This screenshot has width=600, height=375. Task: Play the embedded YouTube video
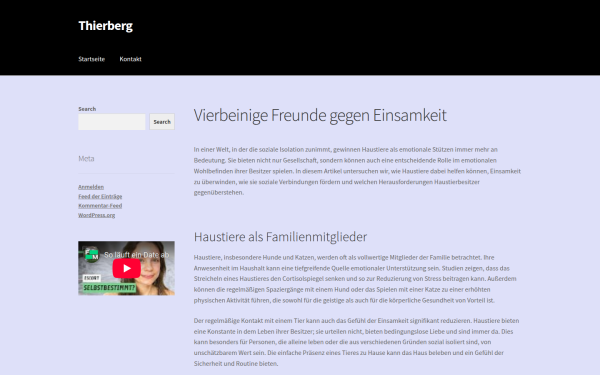(x=127, y=268)
